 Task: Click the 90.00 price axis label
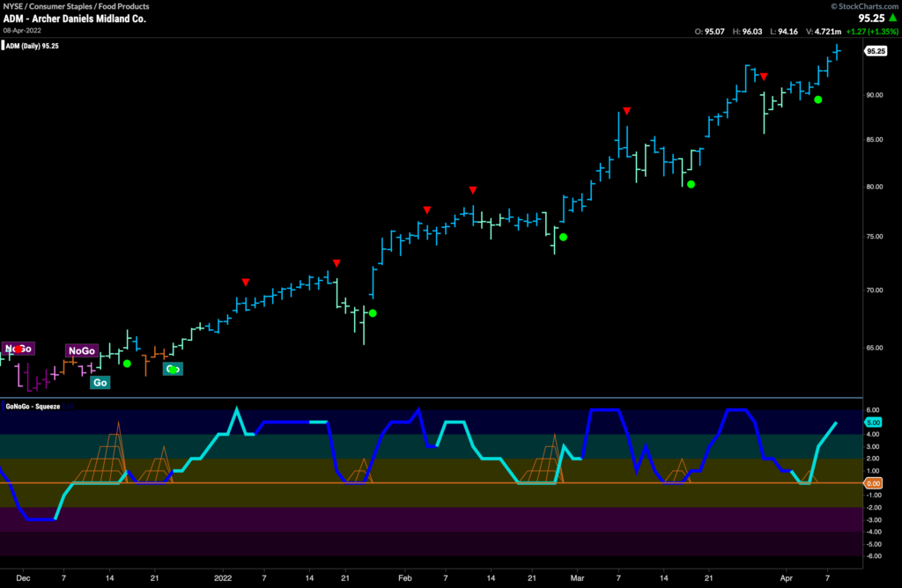[x=875, y=95]
